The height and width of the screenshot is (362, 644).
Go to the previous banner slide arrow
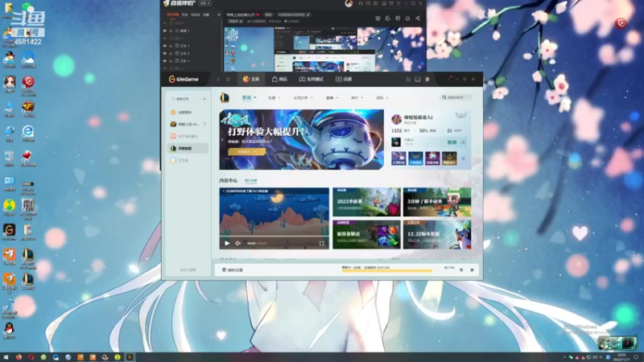[x=223, y=140]
